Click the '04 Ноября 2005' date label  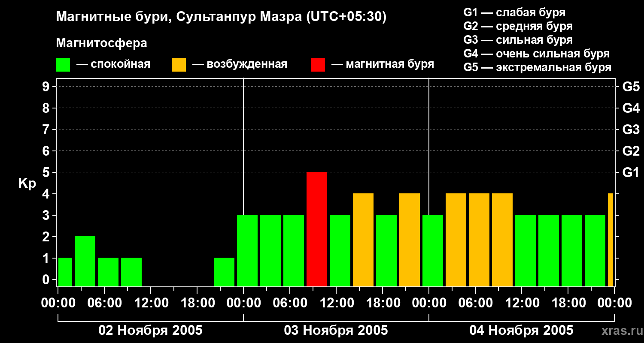[x=521, y=330]
